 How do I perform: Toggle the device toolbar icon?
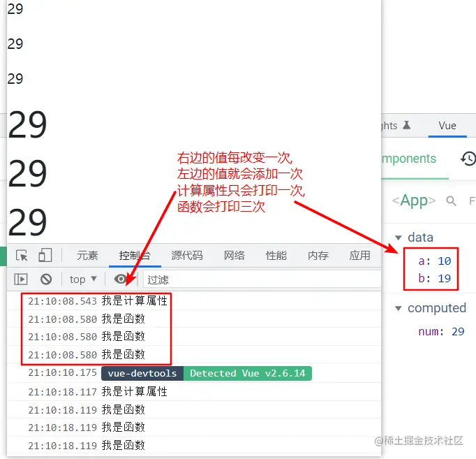click(45, 255)
